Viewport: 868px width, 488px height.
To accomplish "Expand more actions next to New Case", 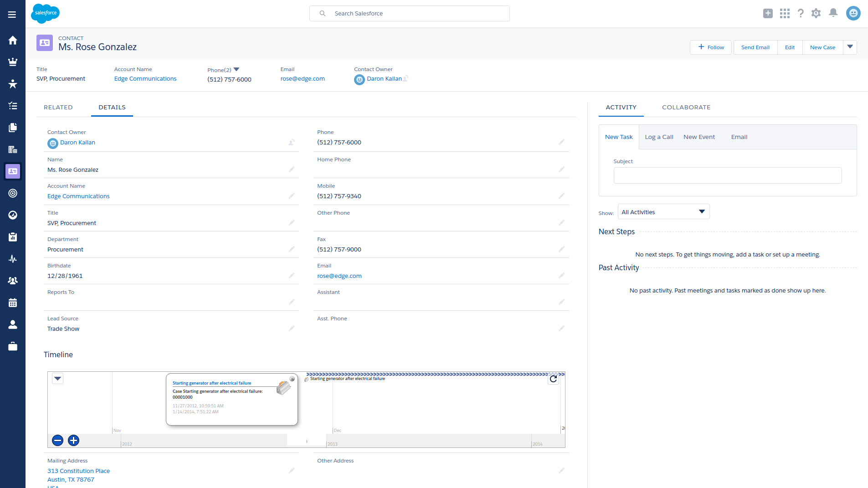I will (x=850, y=47).
